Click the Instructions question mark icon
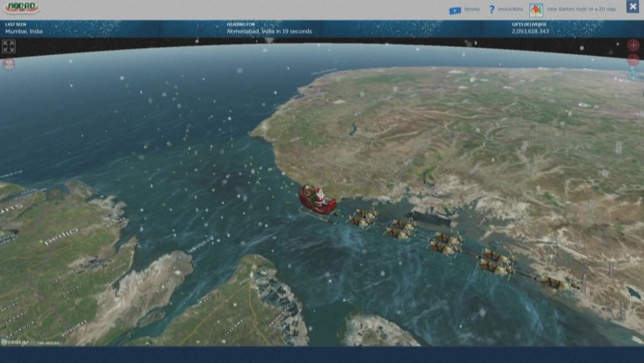Image resolution: width=644 pixels, height=363 pixels. pos(492,10)
